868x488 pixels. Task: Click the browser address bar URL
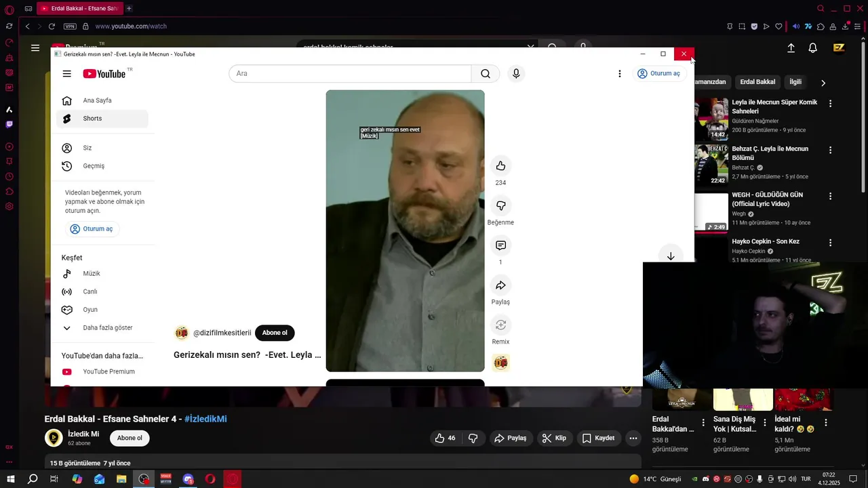click(131, 26)
